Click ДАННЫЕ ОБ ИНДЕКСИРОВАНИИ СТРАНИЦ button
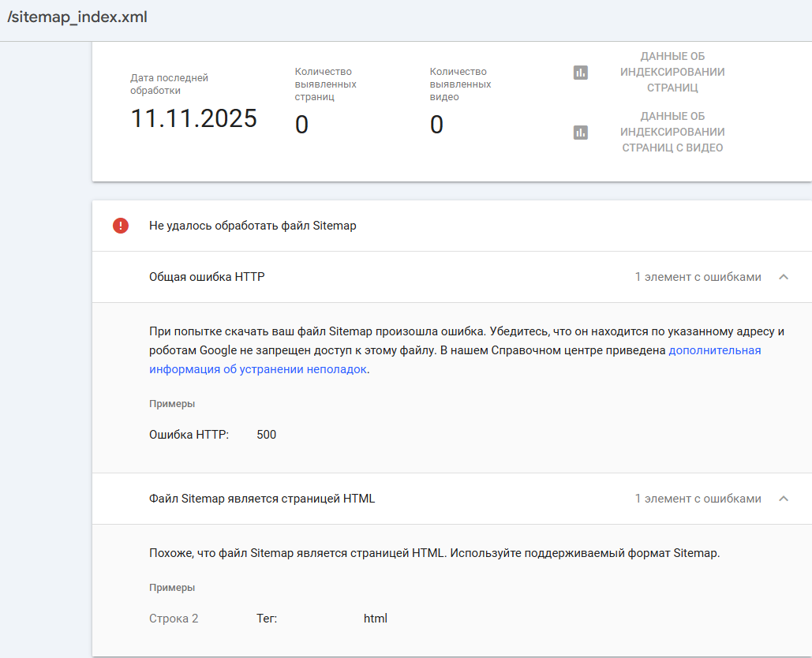This screenshot has height=658, width=812. (x=672, y=72)
